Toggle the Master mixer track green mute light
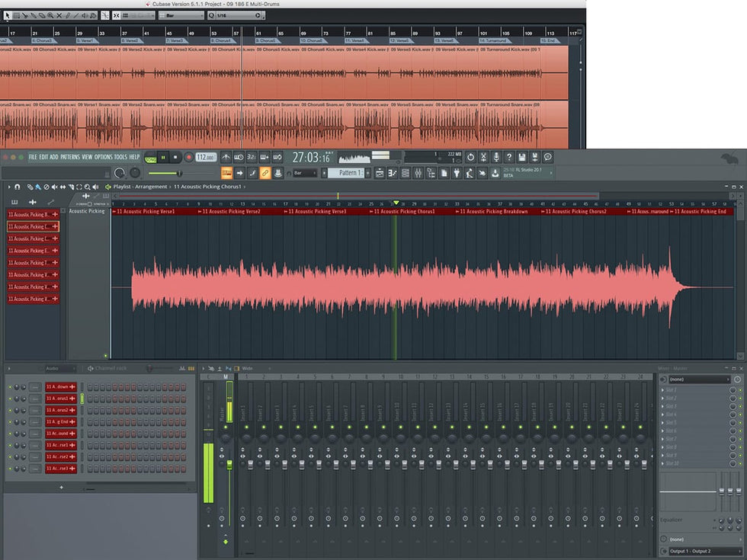 tap(225, 428)
